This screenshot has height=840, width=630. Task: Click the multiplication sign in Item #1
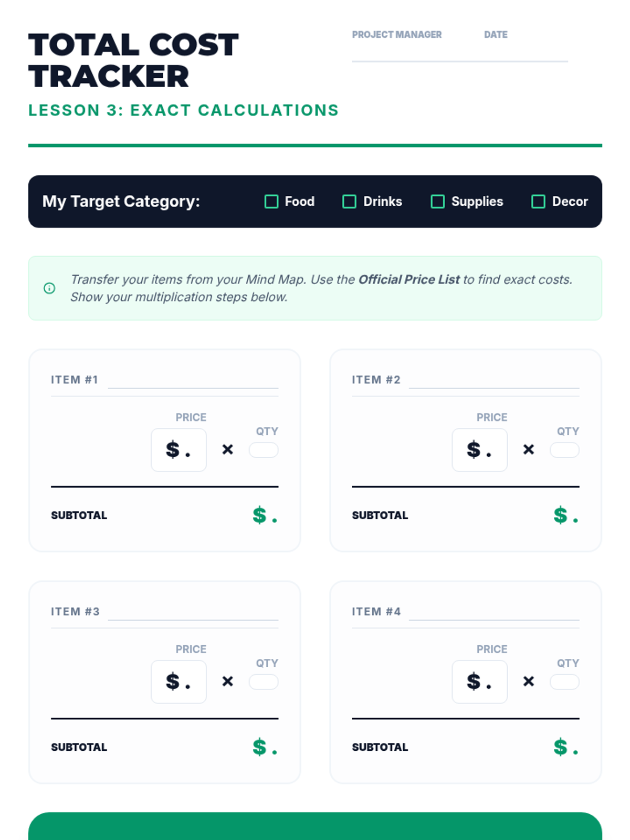point(227,449)
